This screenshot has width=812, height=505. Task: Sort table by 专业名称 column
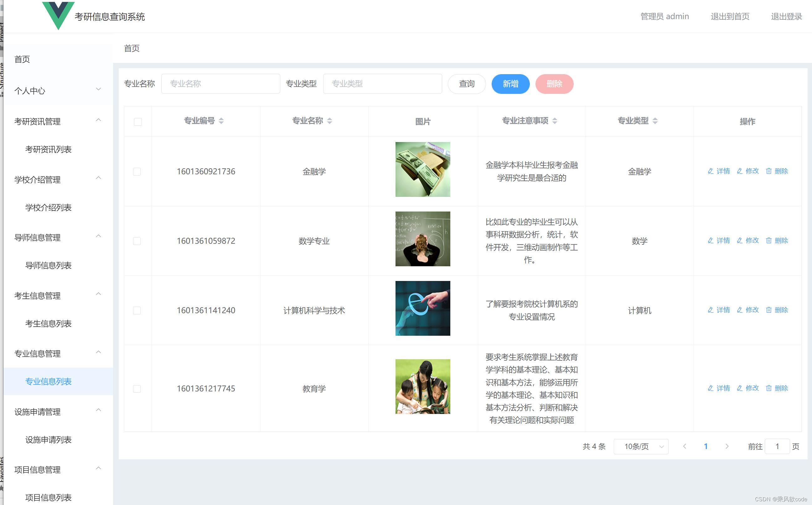pos(330,121)
